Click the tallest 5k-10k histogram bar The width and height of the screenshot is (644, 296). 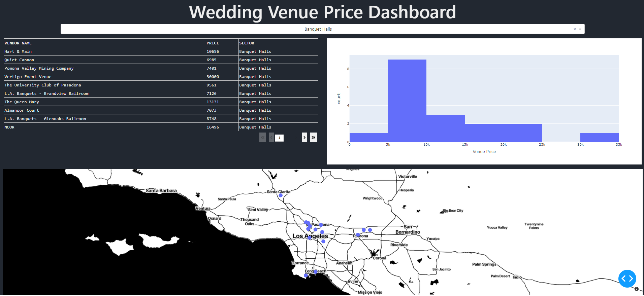407,101
